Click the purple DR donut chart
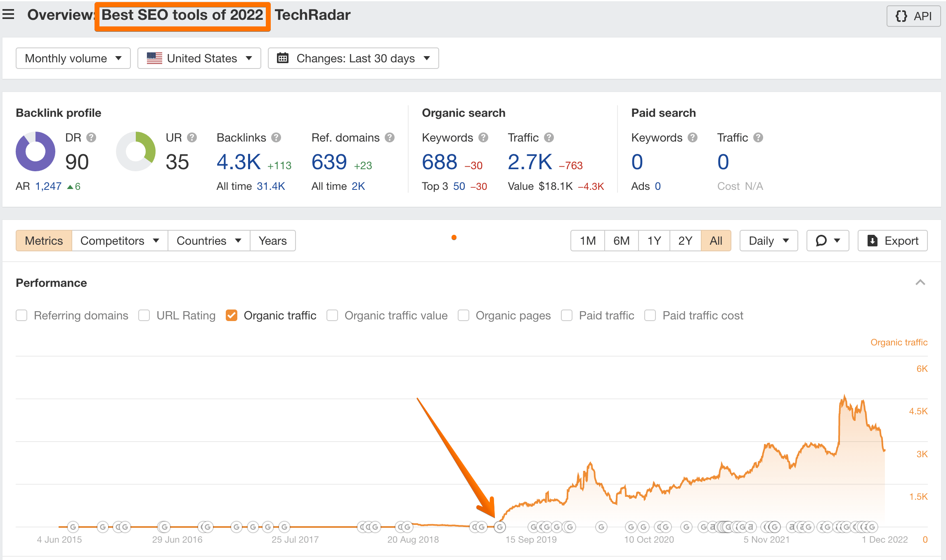Viewport: 946px width, 560px height. [35, 151]
